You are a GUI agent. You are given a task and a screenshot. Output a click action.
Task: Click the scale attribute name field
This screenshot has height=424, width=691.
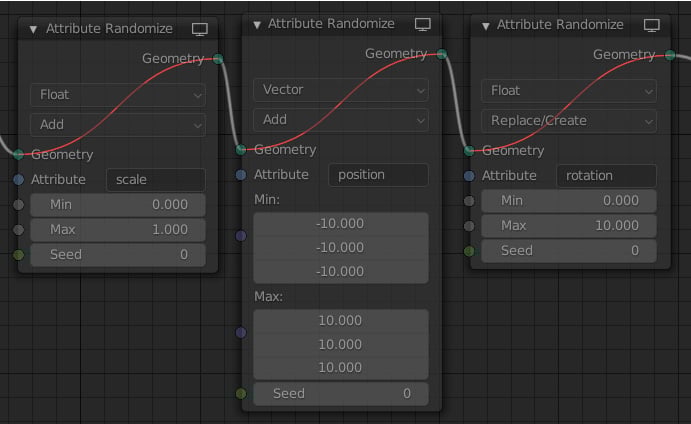[x=156, y=180]
